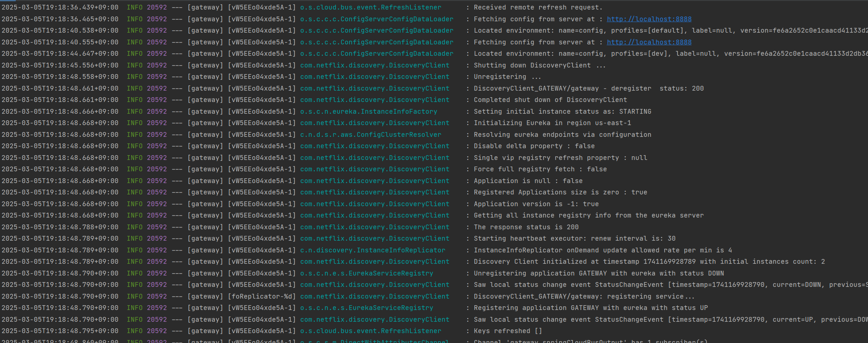This screenshot has height=343, width=868.
Task: Click "Resolving eureka endpoints via configuration" message
Action: click(562, 135)
